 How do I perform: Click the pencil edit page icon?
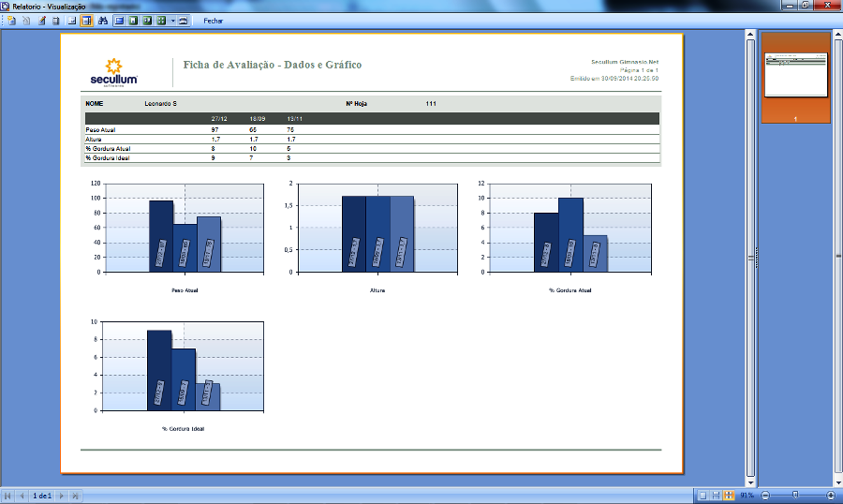(42, 20)
